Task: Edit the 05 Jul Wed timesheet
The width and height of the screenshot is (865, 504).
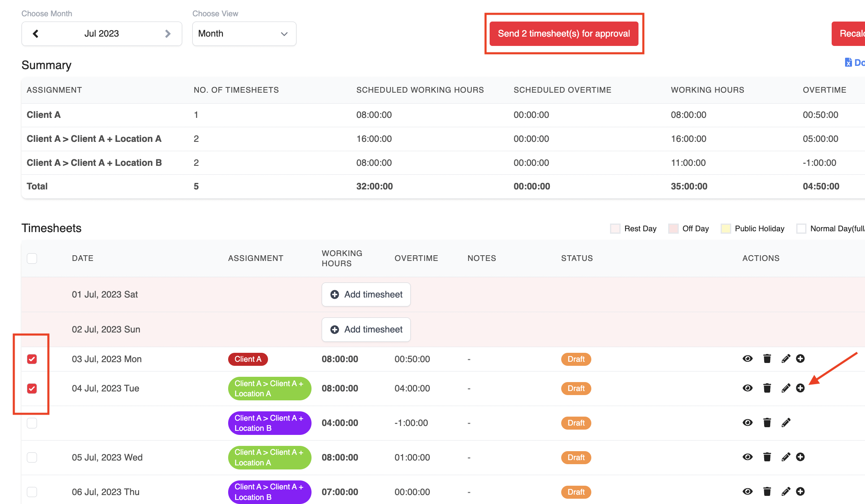Action: [786, 457]
